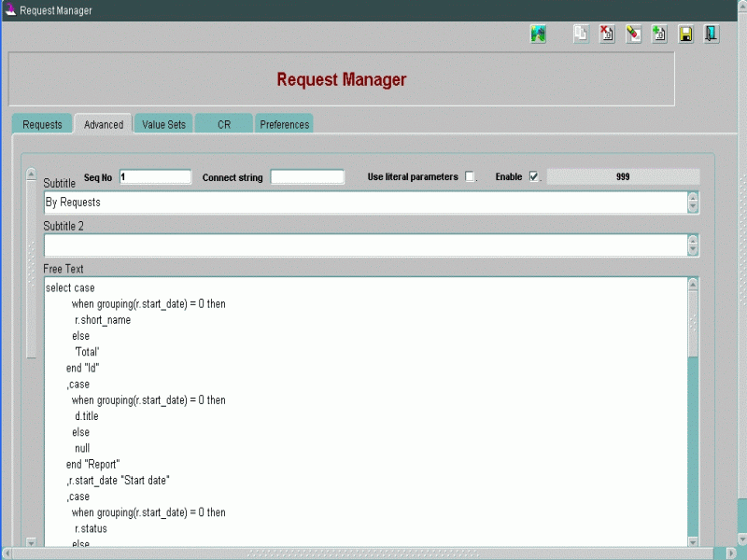Image resolution: width=747 pixels, height=560 pixels.
Task: Click Free Text scrollbar up arrow
Action: pyautogui.click(x=692, y=284)
